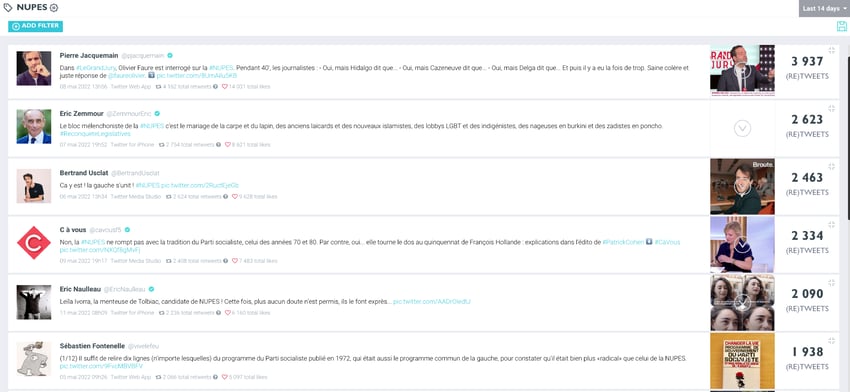Open the #LeGrandJury hashtag link
This screenshot has width=850, height=392.
coord(96,68)
